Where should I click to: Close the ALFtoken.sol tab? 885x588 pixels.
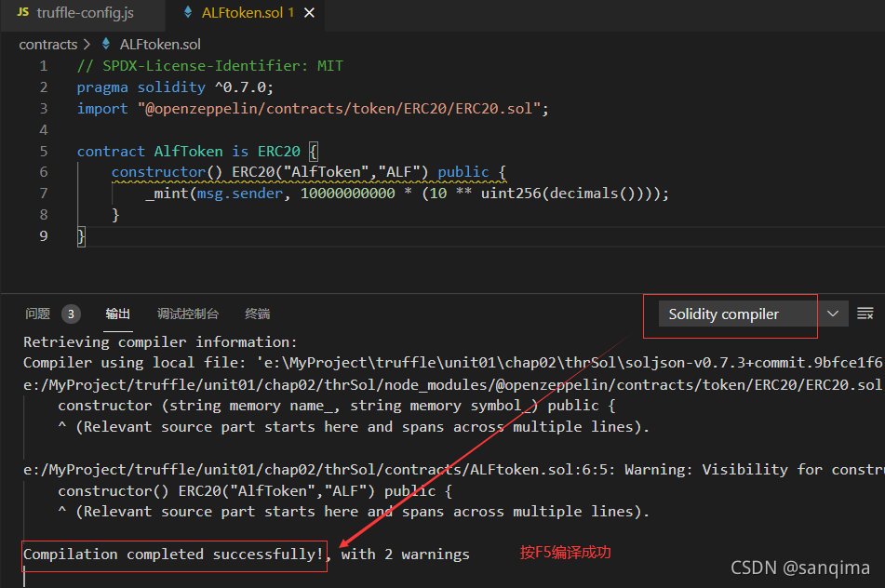click(309, 13)
